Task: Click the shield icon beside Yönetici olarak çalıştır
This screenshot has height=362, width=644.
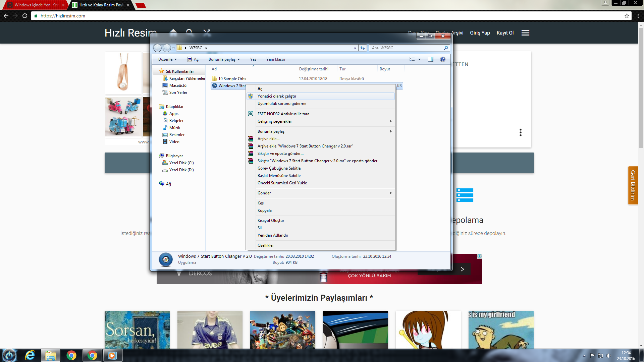Action: pyautogui.click(x=251, y=96)
